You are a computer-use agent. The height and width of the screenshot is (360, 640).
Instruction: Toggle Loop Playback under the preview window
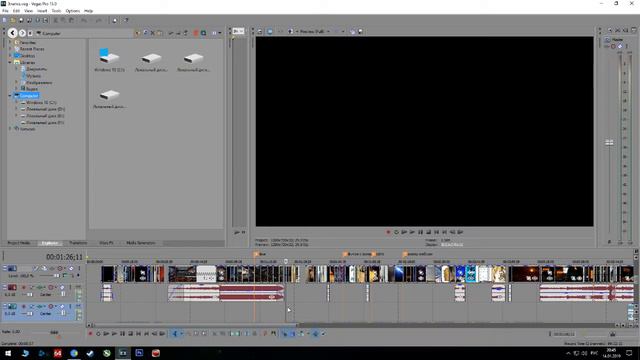pos(396,232)
